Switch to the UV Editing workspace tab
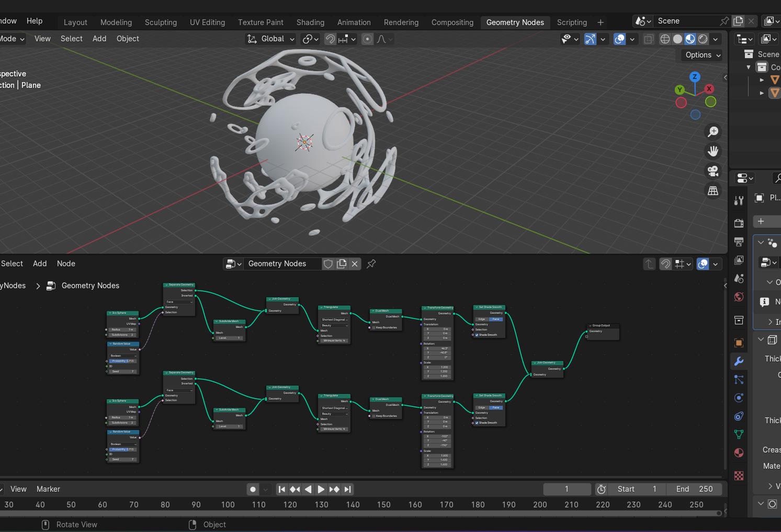This screenshot has width=781, height=532. coord(207,22)
